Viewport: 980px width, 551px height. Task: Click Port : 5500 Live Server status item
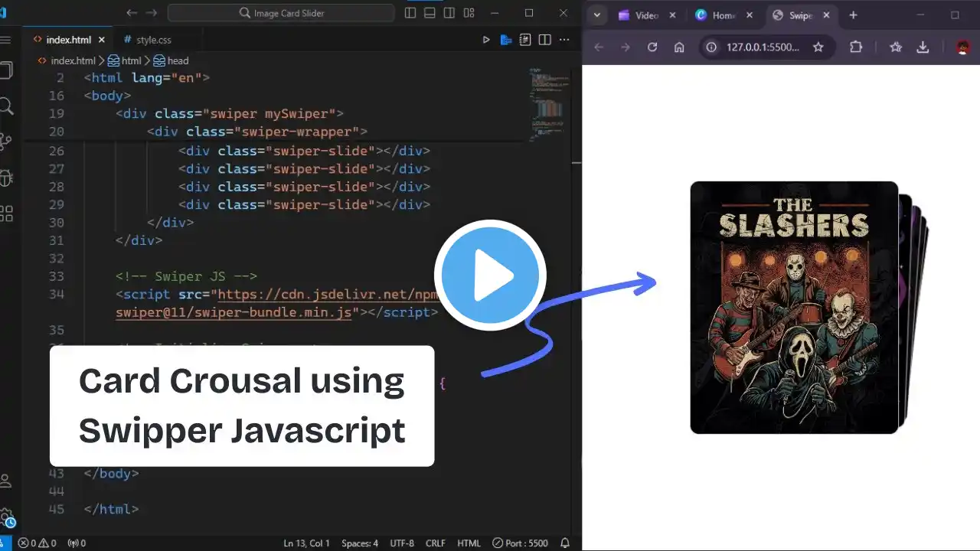(x=520, y=543)
